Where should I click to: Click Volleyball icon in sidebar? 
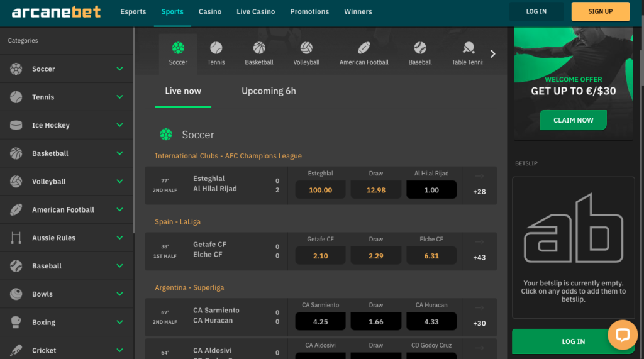tap(16, 181)
